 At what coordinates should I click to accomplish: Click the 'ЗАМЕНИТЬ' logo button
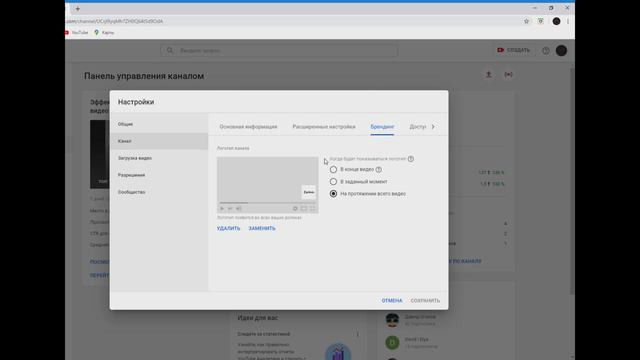pyautogui.click(x=262, y=229)
